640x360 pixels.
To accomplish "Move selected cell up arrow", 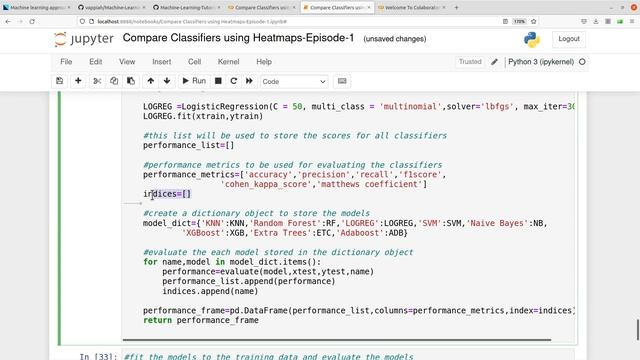I will [x=151, y=81].
